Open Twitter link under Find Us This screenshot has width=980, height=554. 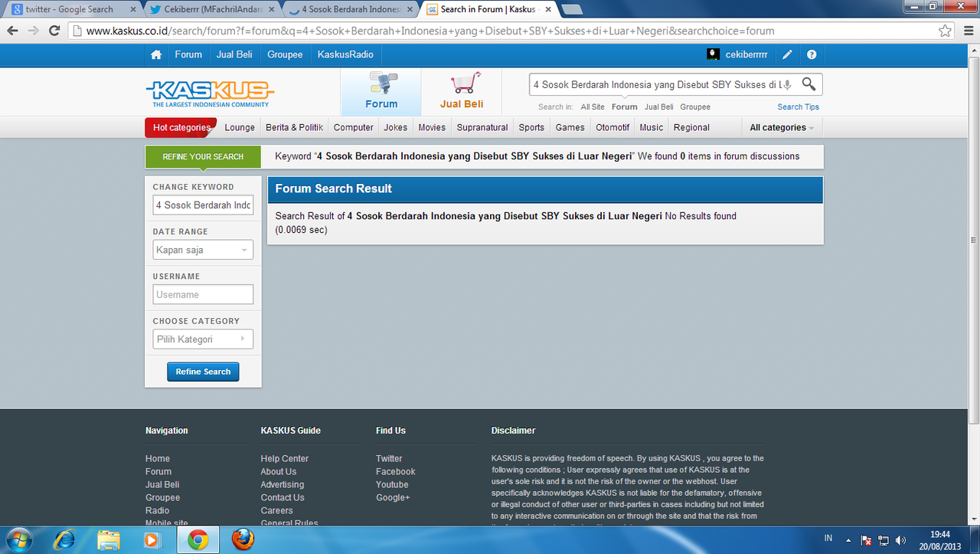pos(389,459)
